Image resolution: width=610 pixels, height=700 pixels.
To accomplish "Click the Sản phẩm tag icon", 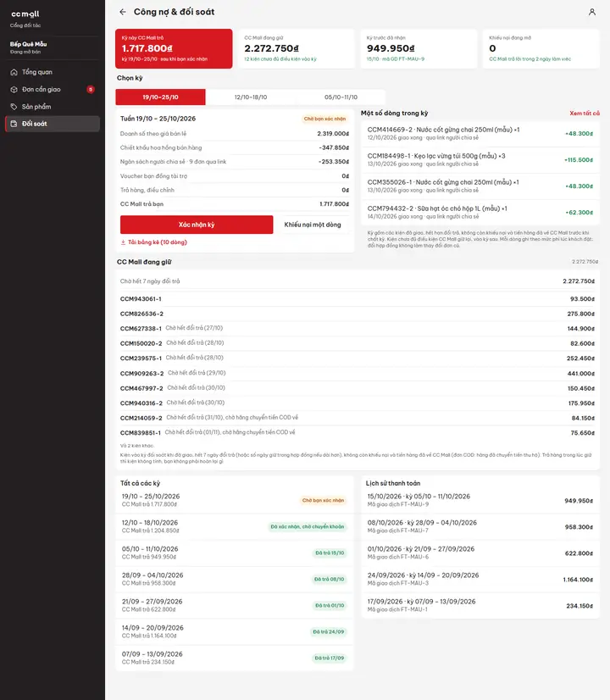I will [14, 107].
